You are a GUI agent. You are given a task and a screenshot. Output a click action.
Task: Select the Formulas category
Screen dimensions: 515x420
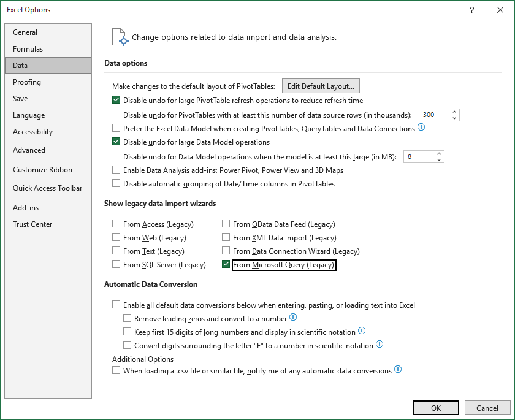28,49
